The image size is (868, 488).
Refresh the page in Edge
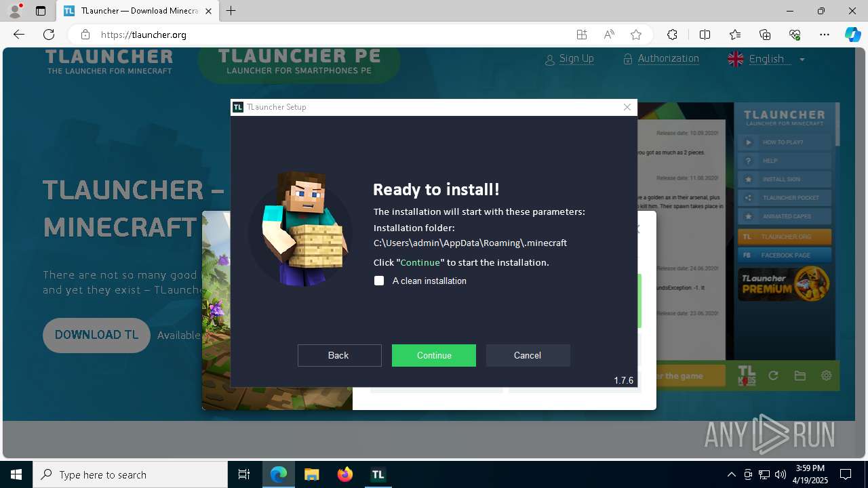(x=49, y=35)
